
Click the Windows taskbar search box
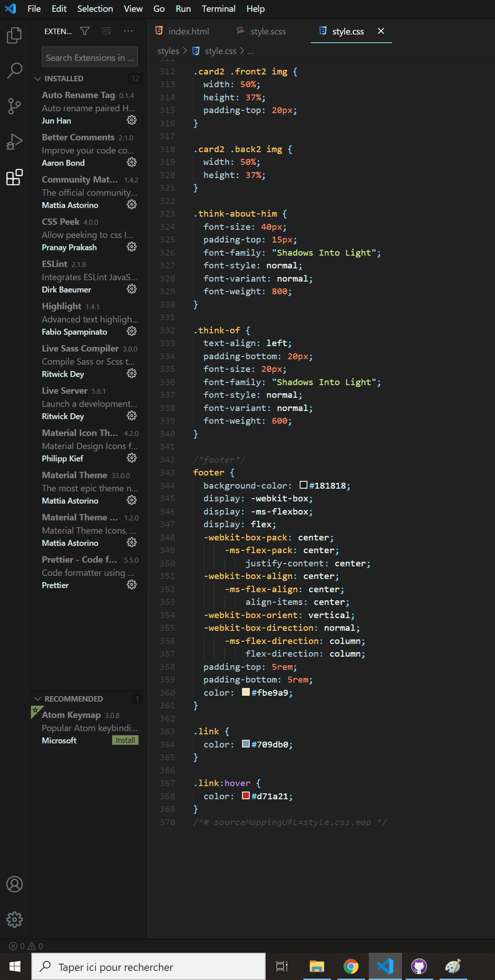[x=148, y=967]
